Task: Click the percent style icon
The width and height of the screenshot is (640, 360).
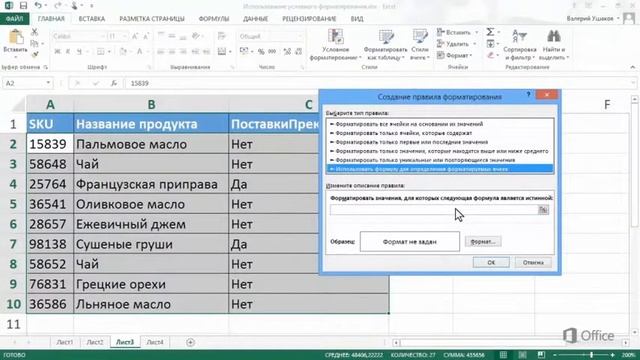Action: point(261,51)
